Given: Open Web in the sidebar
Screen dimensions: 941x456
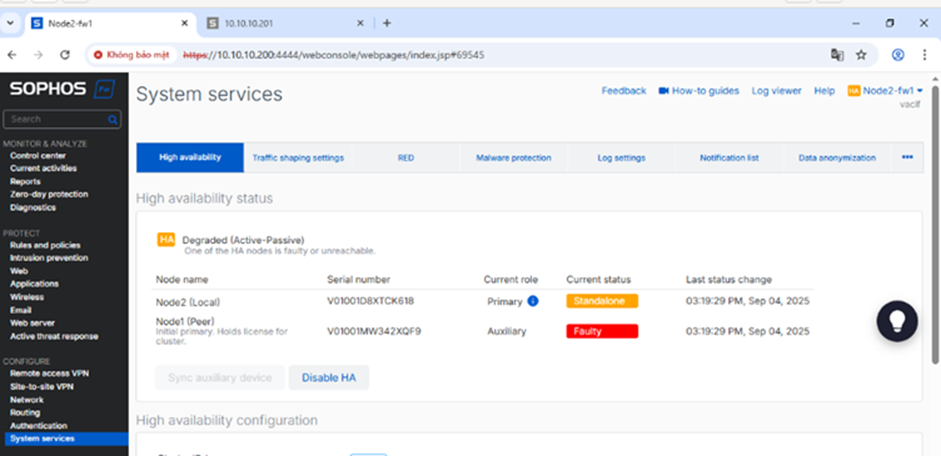Looking at the screenshot, I should tap(19, 271).
